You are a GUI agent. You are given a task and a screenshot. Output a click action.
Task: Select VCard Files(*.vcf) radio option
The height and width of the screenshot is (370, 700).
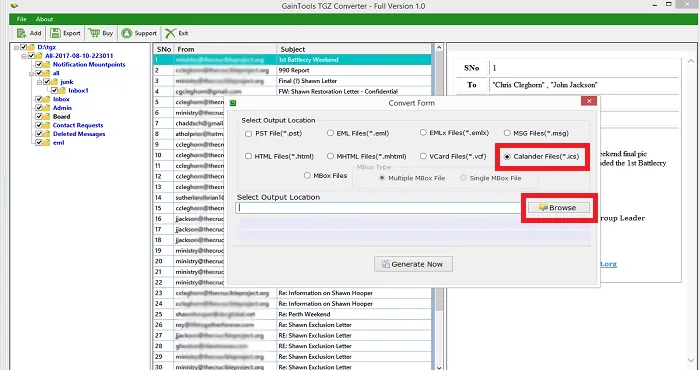tap(423, 156)
